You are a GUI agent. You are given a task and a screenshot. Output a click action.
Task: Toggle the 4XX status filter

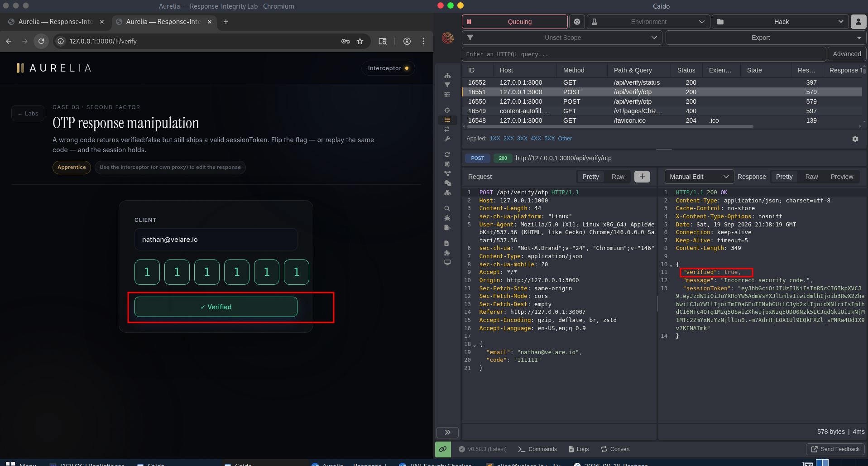(536, 139)
